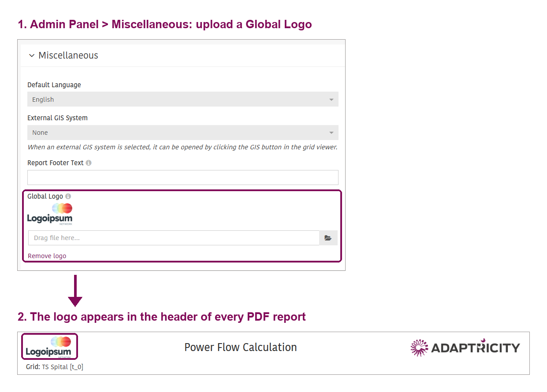The height and width of the screenshot is (392, 547).
Task: Click the Logoipsum logo preview in Global Logo
Action: pos(50,214)
